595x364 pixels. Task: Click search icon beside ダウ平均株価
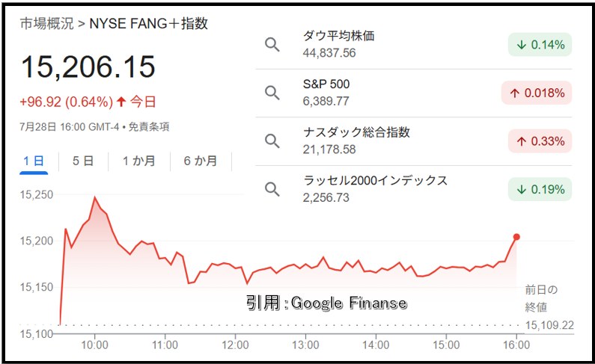tap(272, 45)
